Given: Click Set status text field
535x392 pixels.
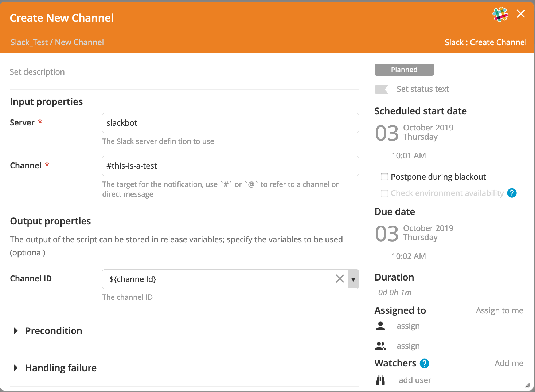Looking at the screenshot, I should pyautogui.click(x=423, y=89).
